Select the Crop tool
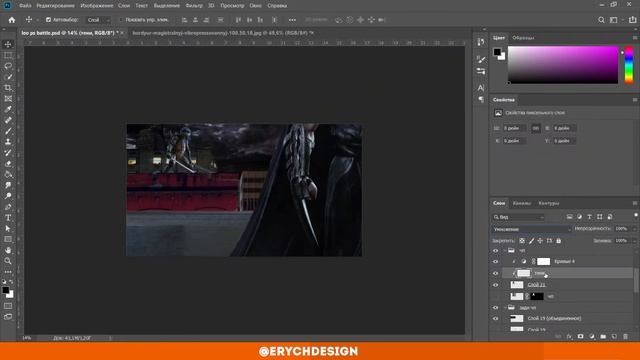This screenshot has height=360, width=640. pyautogui.click(x=8, y=88)
